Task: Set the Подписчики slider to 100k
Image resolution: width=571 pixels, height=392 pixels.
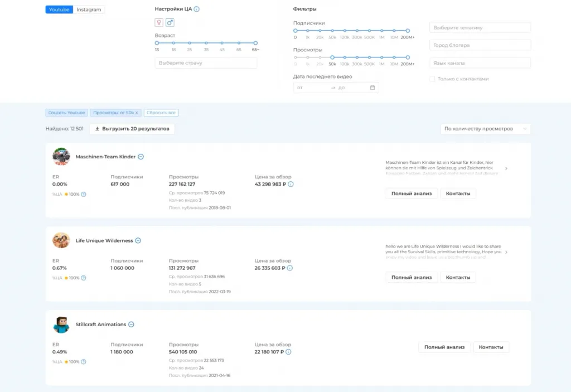Action: [x=345, y=31]
